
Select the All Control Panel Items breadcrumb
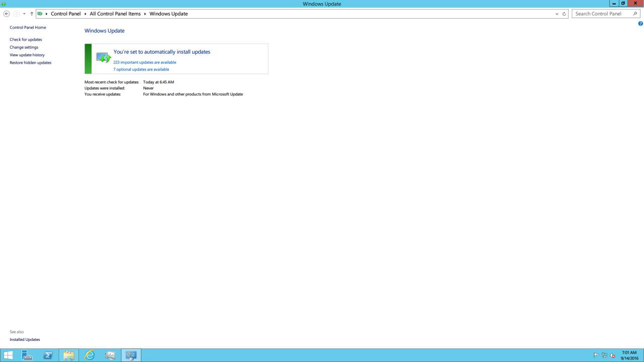pyautogui.click(x=115, y=14)
